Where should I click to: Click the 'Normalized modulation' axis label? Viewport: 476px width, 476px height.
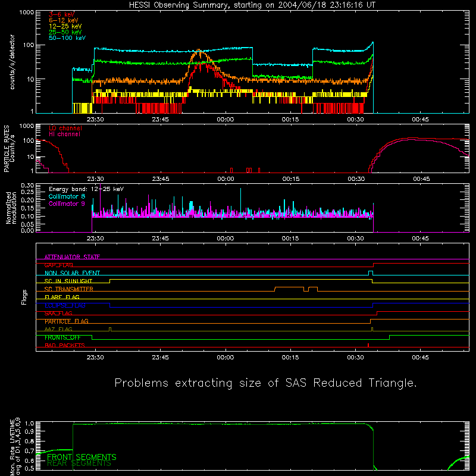click(11, 208)
